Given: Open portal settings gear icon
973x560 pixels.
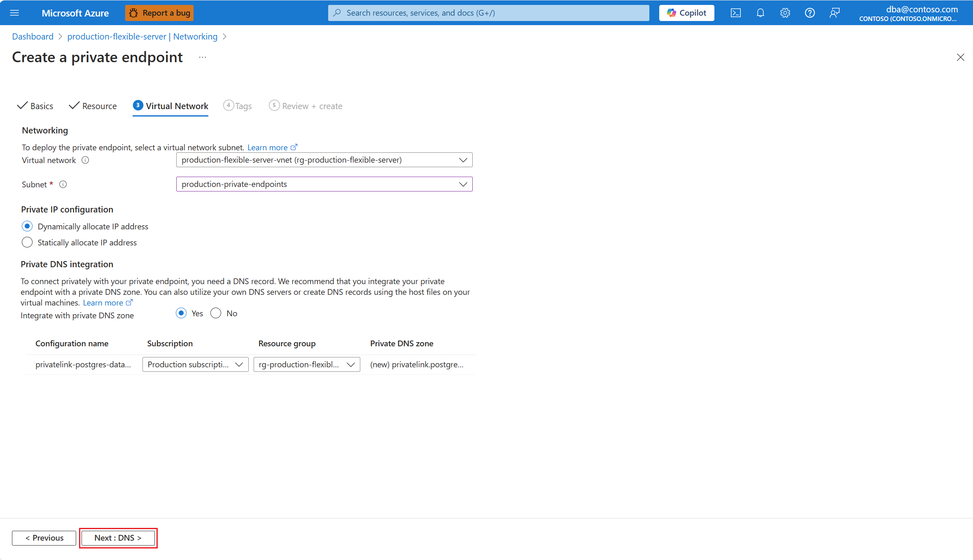Looking at the screenshot, I should 785,13.
